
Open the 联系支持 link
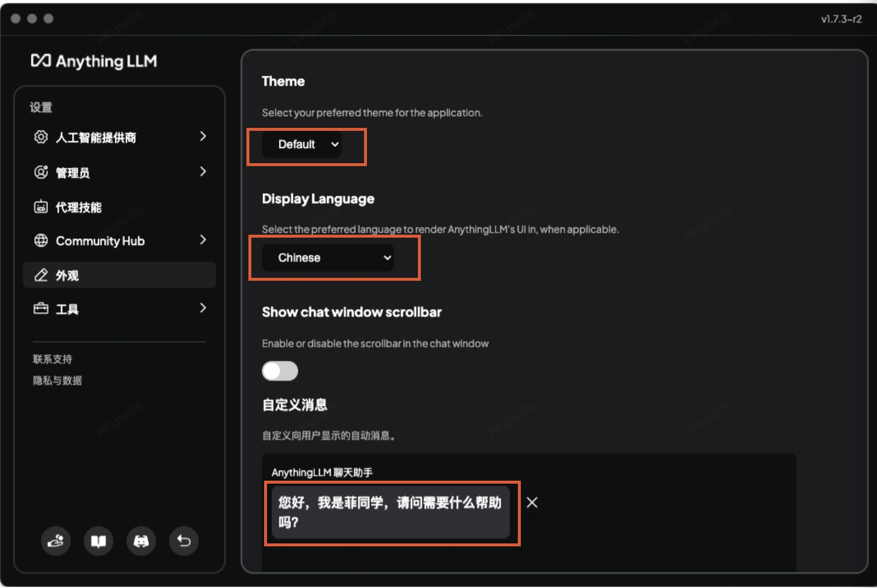coord(51,359)
